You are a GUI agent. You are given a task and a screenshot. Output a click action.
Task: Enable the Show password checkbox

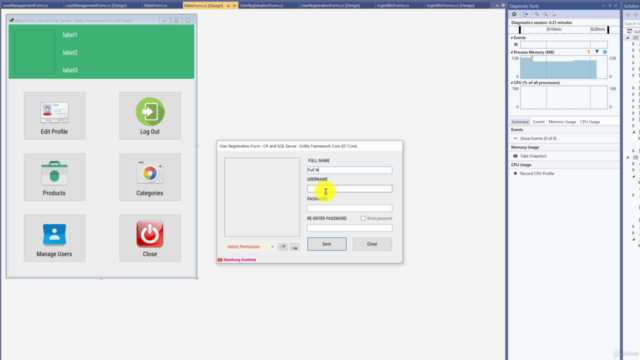tap(363, 218)
